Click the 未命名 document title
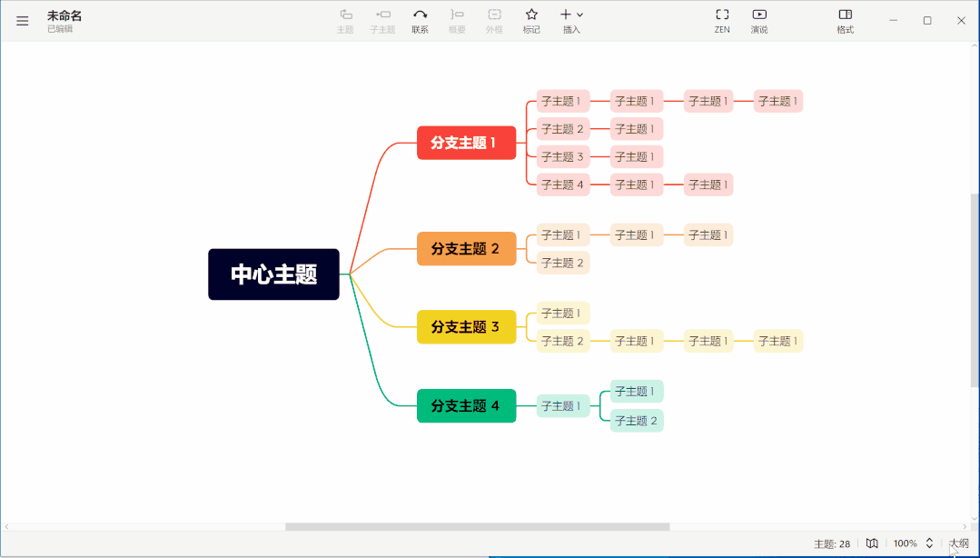 pos(64,15)
